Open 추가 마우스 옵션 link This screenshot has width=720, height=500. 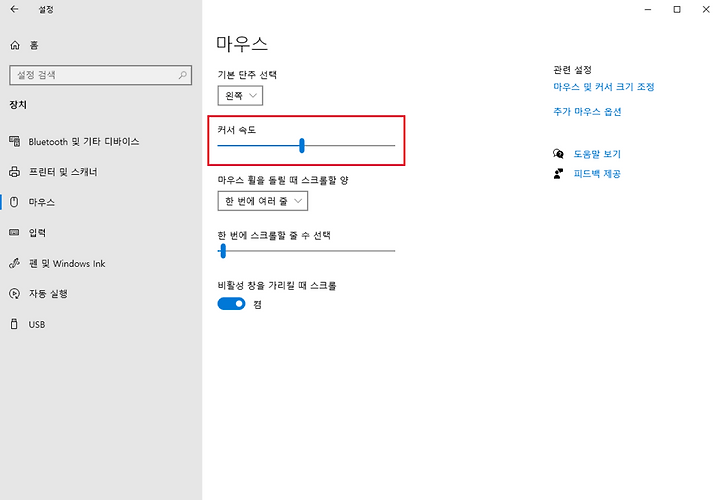click(x=587, y=112)
